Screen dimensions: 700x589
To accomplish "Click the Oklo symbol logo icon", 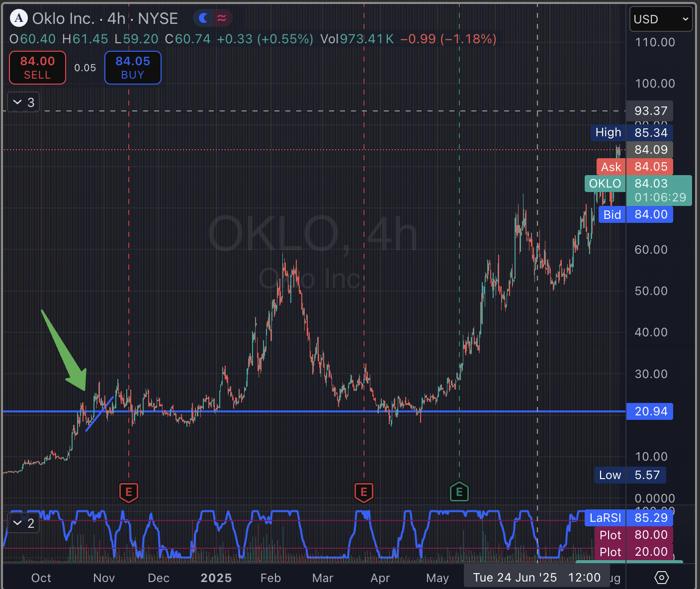I will (19, 18).
